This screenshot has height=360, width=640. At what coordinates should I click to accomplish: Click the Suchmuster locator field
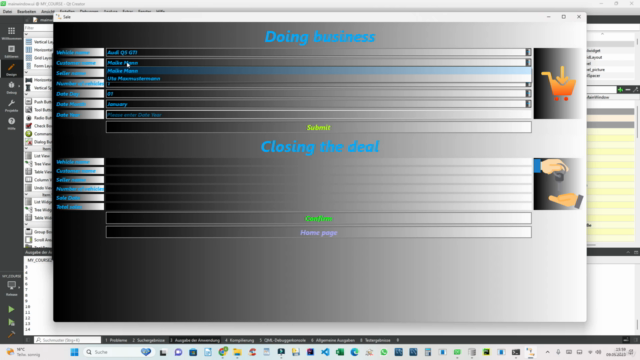pyautogui.click(x=67, y=340)
